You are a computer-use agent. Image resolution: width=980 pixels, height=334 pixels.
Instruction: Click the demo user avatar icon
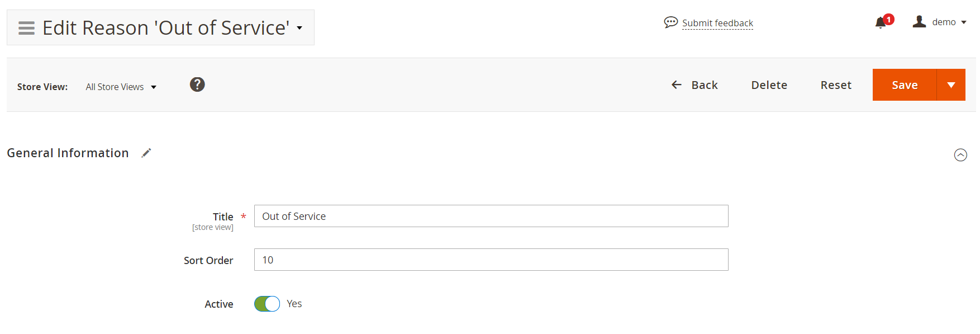pos(919,22)
